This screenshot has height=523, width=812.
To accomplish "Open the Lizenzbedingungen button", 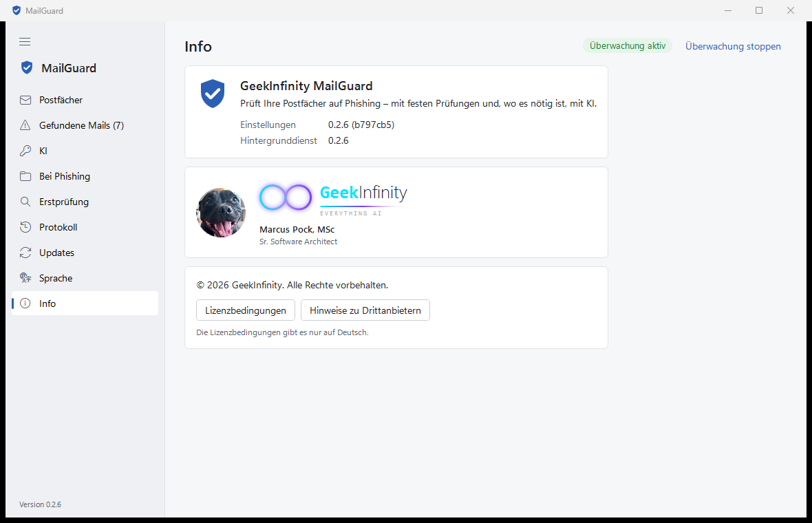I will (x=246, y=310).
